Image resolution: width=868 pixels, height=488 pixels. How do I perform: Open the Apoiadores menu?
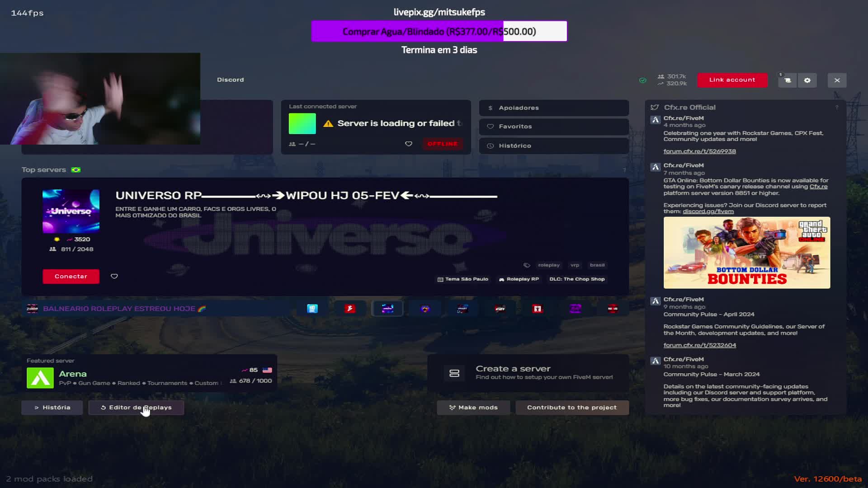tap(554, 108)
